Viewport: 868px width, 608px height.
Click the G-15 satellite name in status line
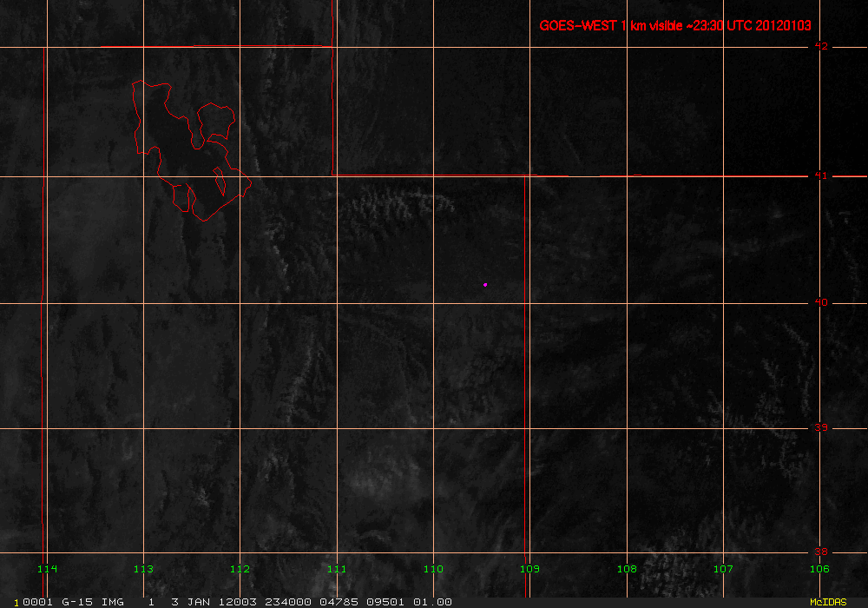[x=77, y=602]
